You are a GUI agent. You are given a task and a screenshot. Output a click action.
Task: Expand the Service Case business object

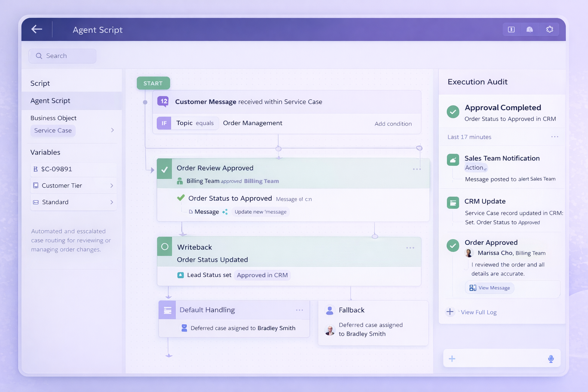112,130
